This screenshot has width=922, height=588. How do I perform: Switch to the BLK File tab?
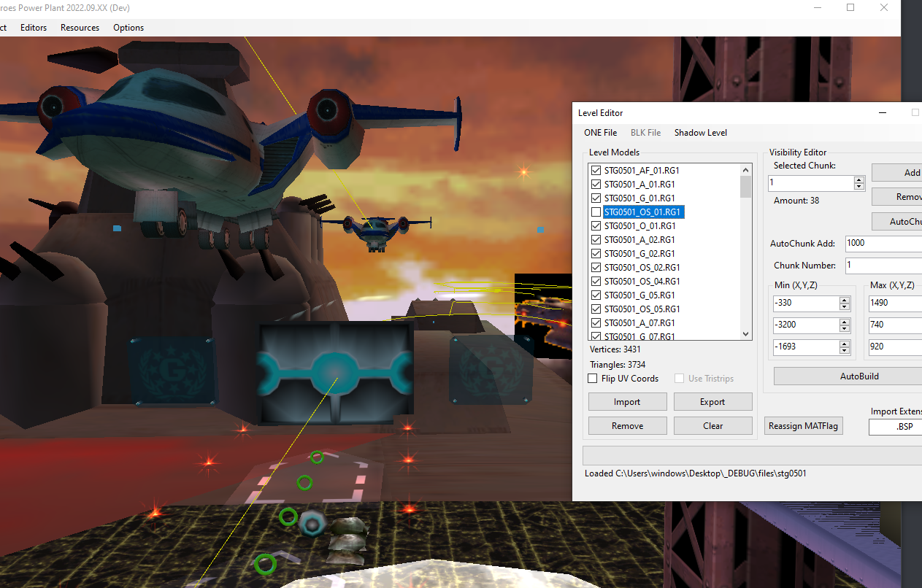[x=645, y=132]
